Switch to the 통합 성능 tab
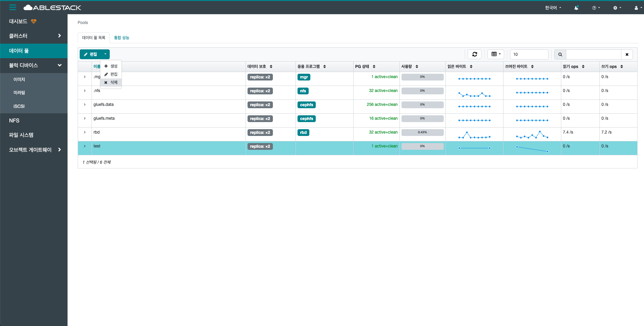 click(122, 38)
